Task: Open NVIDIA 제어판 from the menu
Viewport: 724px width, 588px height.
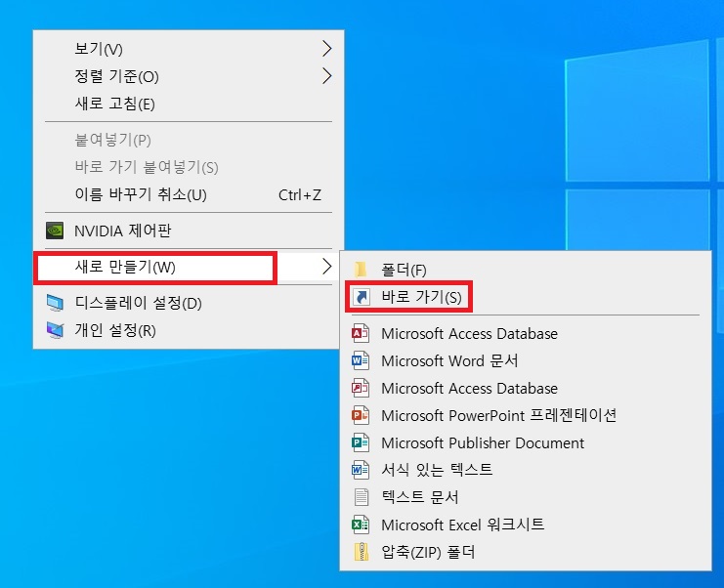Action: tap(189, 231)
